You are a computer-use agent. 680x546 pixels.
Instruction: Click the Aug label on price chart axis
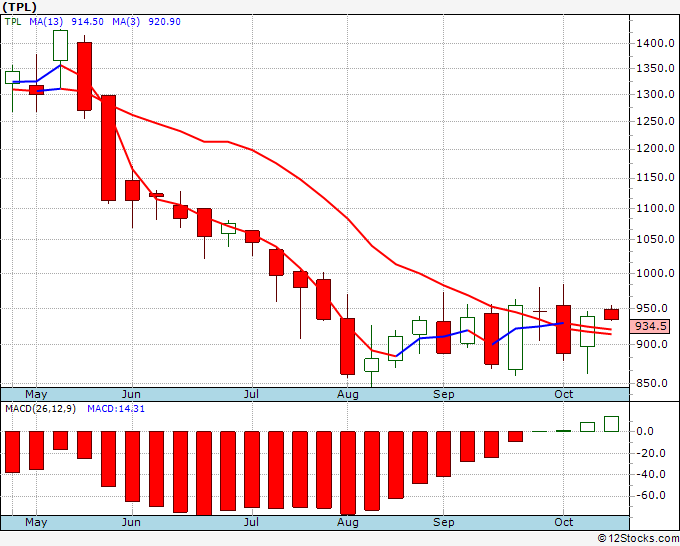pos(348,395)
